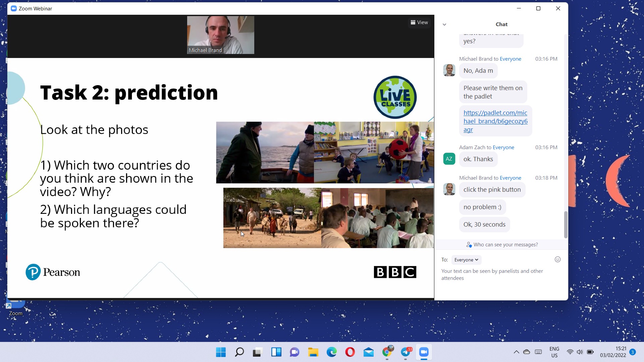This screenshot has height=362, width=644.
Task: Open Microsoft Edge from taskbar
Action: coord(331,352)
